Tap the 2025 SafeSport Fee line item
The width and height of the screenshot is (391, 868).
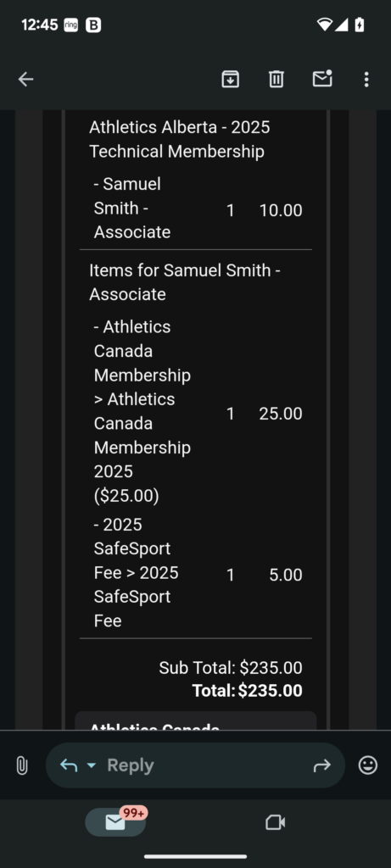point(137,573)
